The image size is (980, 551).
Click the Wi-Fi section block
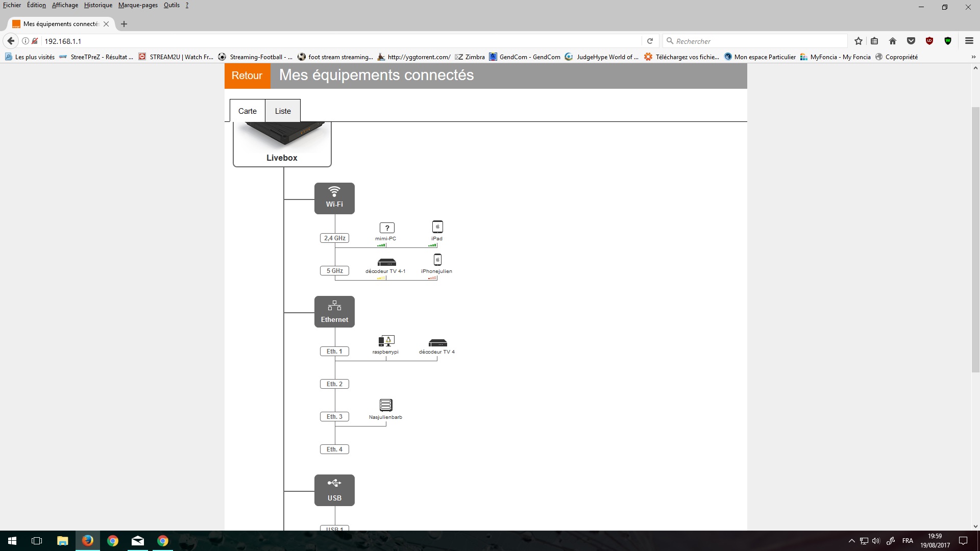[x=334, y=198]
